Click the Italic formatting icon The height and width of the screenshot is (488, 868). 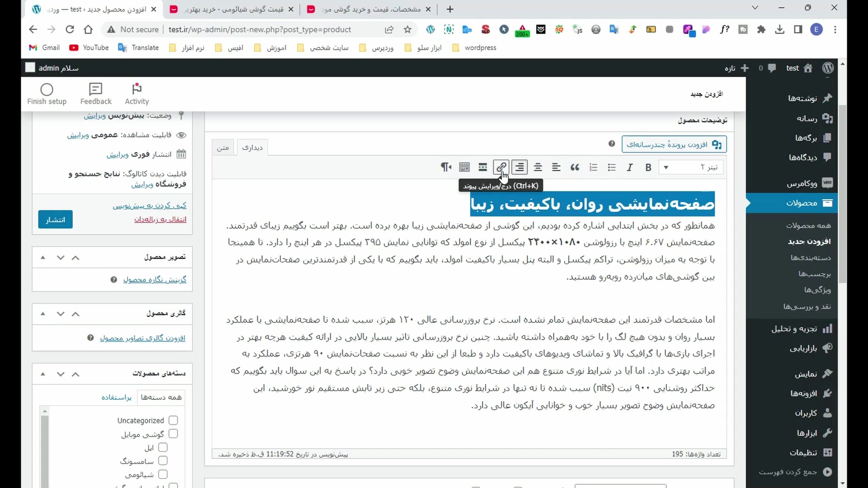click(630, 168)
